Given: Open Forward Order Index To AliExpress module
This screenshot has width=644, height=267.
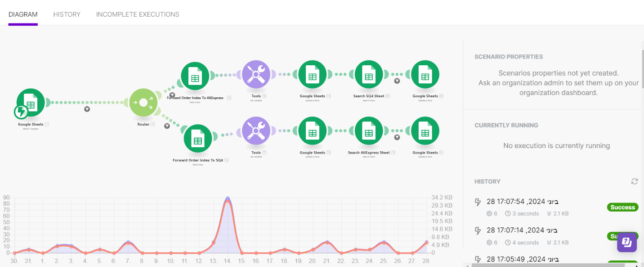Looking at the screenshot, I should click(195, 76).
